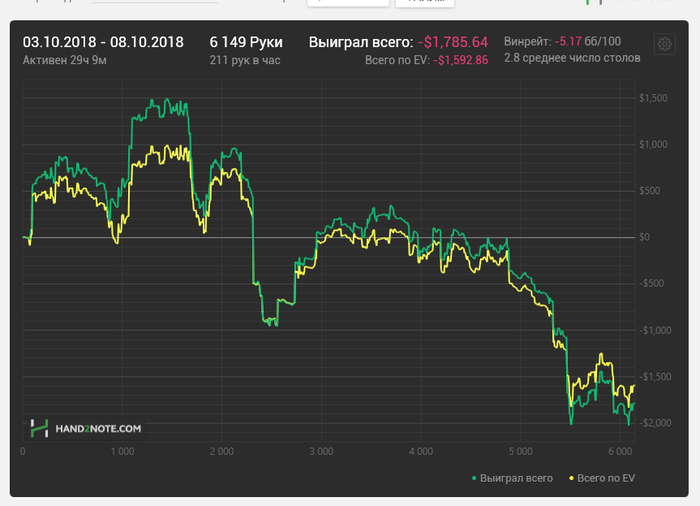This screenshot has height=506, width=700.
Task: Click the -$500 y-axis label
Action: pos(651,284)
